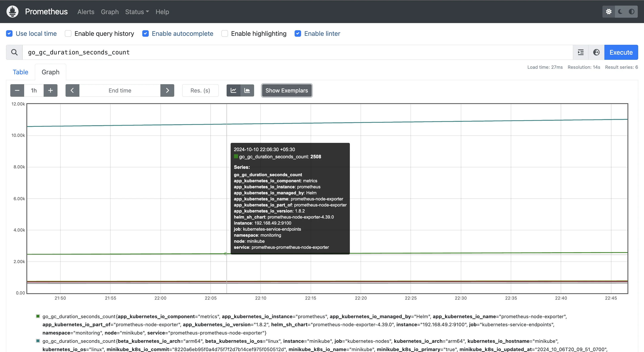Enable highlighting checkbox
This screenshot has height=352, width=644.
225,34
